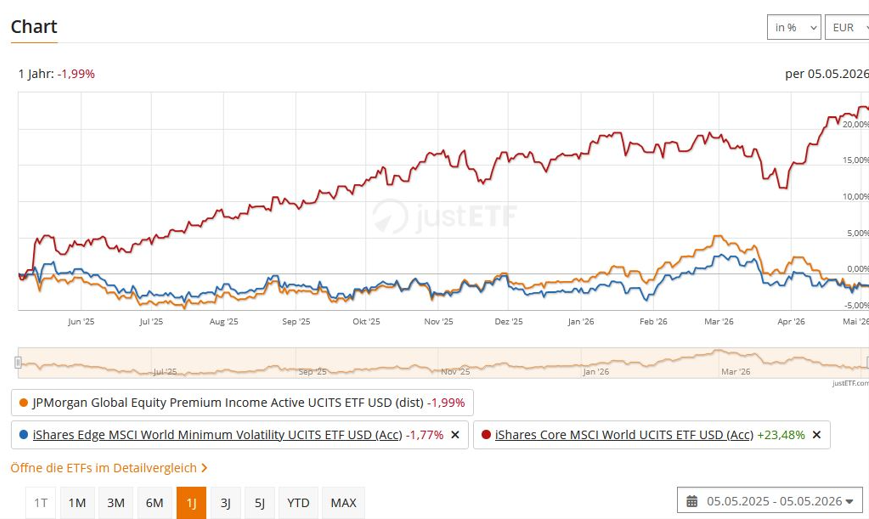Click the Jan '26 axis label on main chart
Image resolution: width=869 pixels, height=519 pixels.
tap(581, 322)
